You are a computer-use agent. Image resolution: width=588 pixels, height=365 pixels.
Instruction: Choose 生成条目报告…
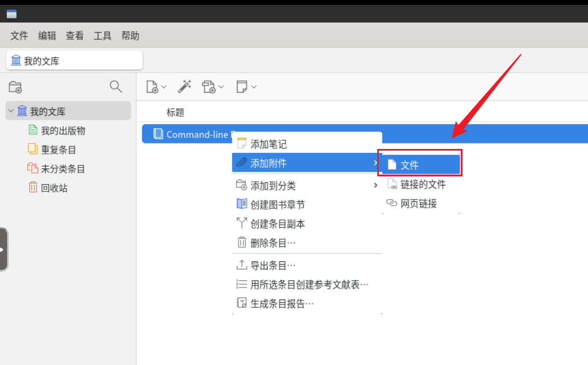pos(307,303)
